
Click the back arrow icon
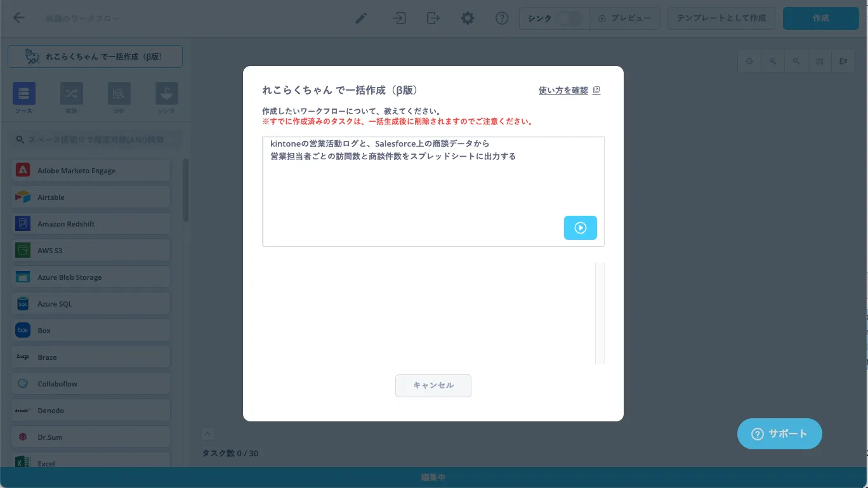(19, 18)
